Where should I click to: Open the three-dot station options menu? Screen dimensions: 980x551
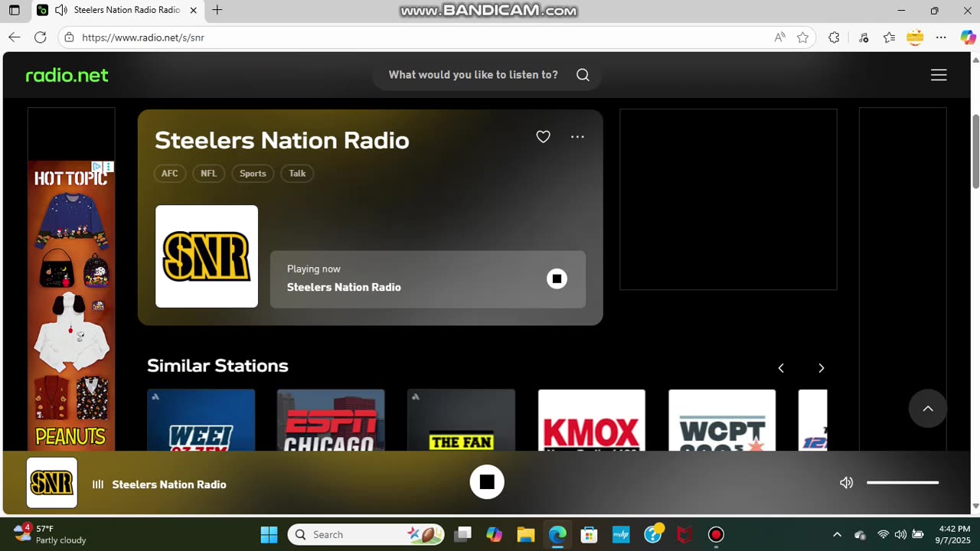(x=577, y=137)
